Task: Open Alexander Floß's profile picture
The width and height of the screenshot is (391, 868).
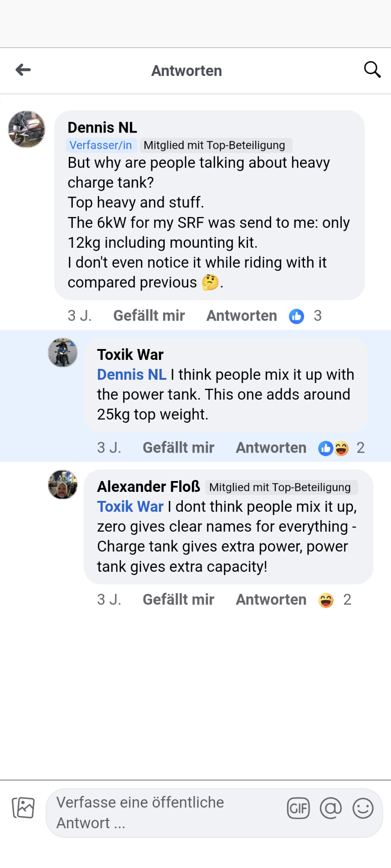Action: tap(63, 485)
